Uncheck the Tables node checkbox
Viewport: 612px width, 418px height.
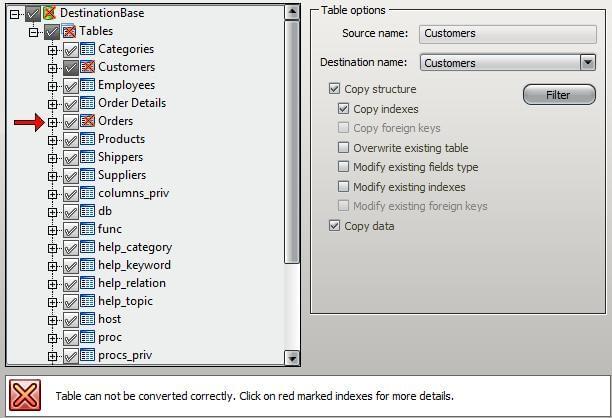click(x=52, y=32)
